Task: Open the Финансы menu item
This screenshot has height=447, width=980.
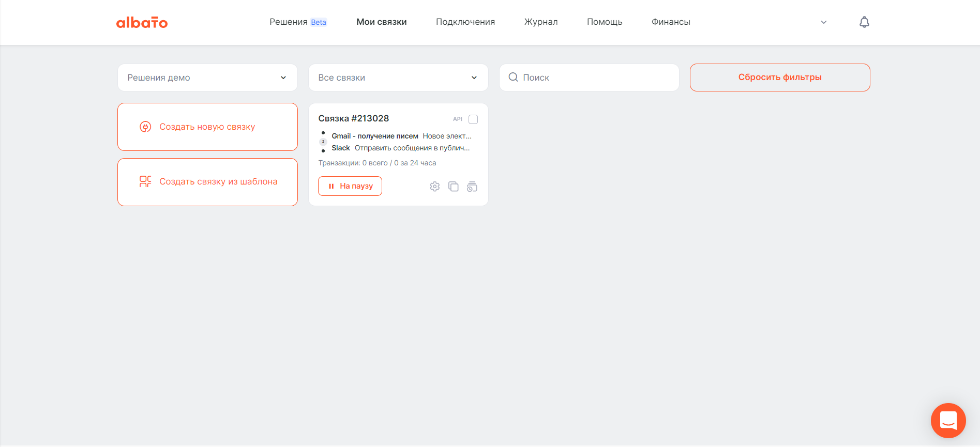Action: tap(670, 22)
